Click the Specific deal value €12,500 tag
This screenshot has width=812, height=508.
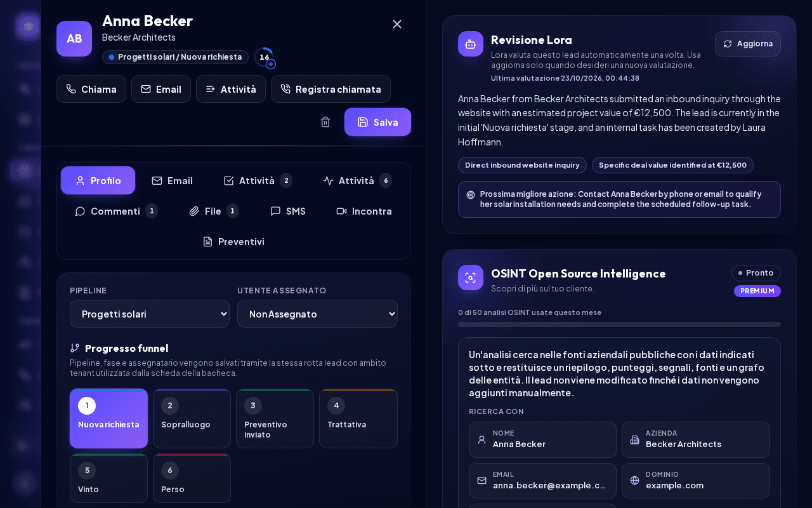672,165
